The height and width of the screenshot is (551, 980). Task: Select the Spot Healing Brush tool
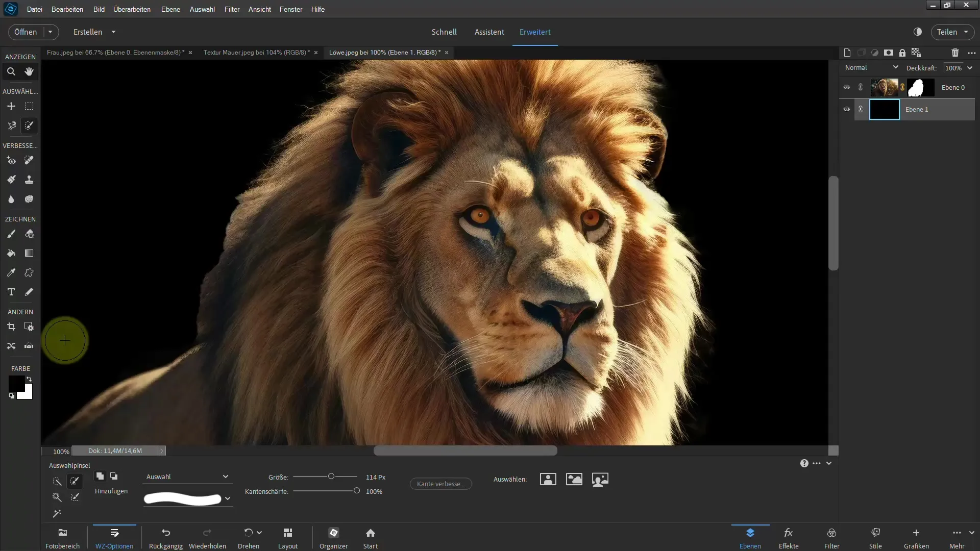pyautogui.click(x=29, y=160)
